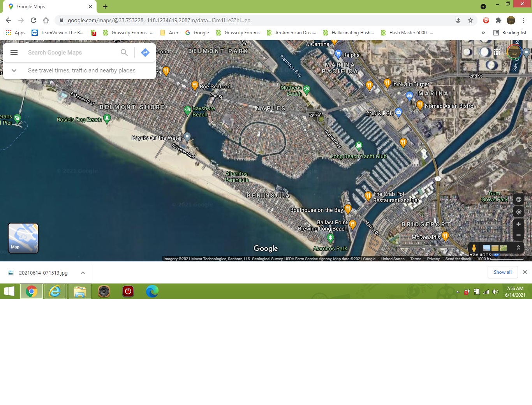Navigate back in Chrome

(x=9, y=20)
